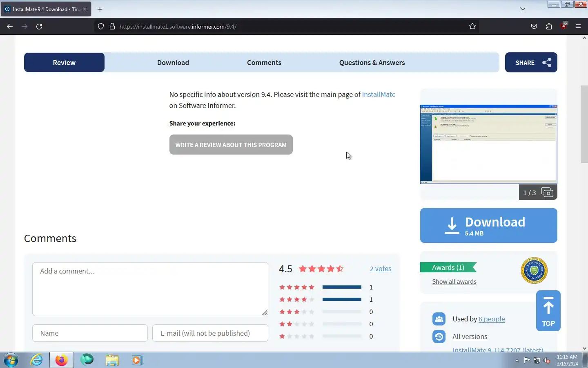Click the 2 votes link
This screenshot has width=588, height=368.
tap(381, 269)
